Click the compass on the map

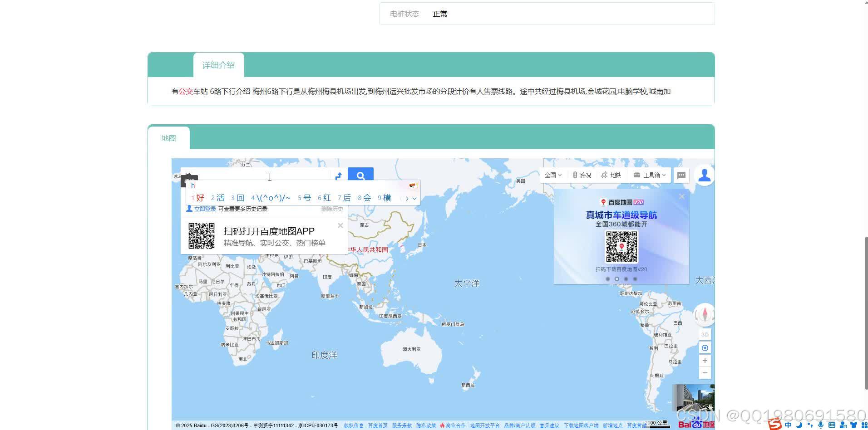pos(705,314)
